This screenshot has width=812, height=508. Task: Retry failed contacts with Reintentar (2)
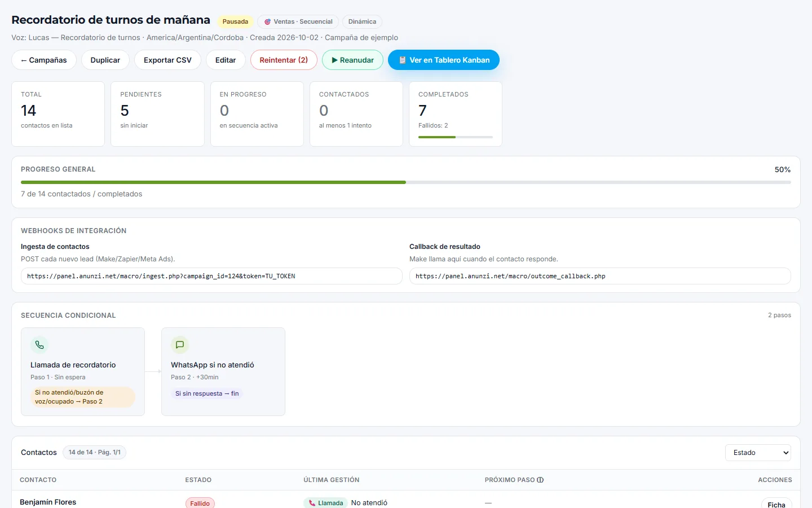pyautogui.click(x=284, y=60)
